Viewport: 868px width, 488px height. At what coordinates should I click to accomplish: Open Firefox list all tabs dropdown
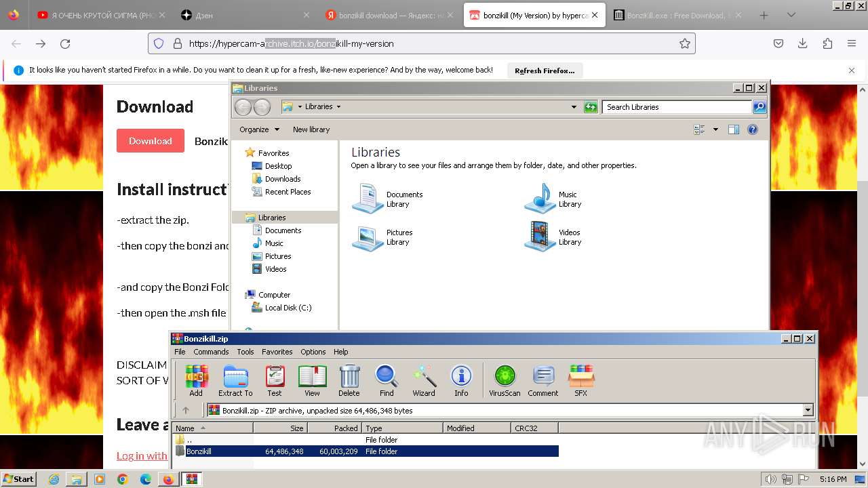click(x=791, y=15)
